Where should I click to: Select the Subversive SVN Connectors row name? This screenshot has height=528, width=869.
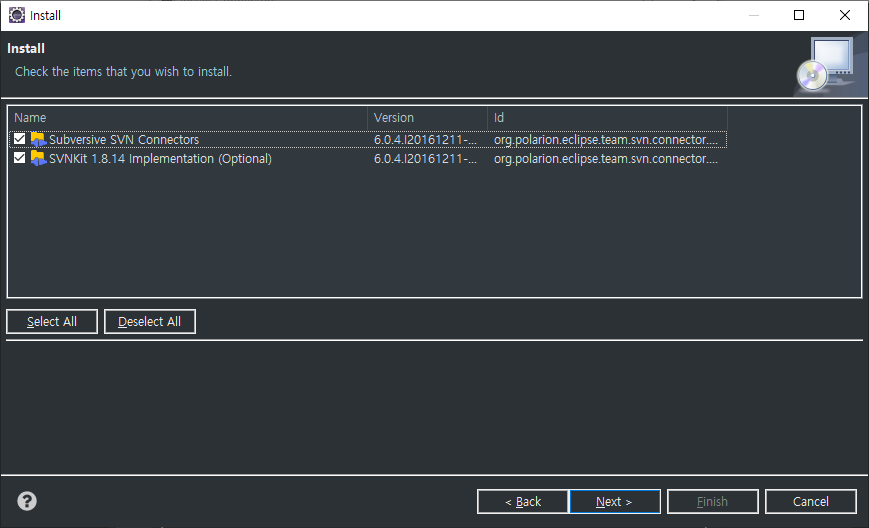click(x=124, y=140)
